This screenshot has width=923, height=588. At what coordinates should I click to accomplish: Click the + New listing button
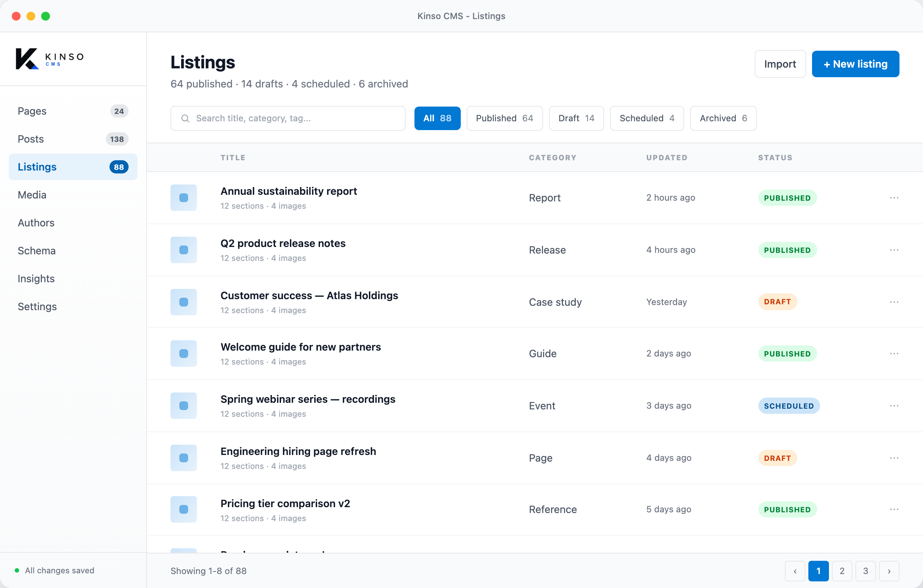(x=855, y=64)
